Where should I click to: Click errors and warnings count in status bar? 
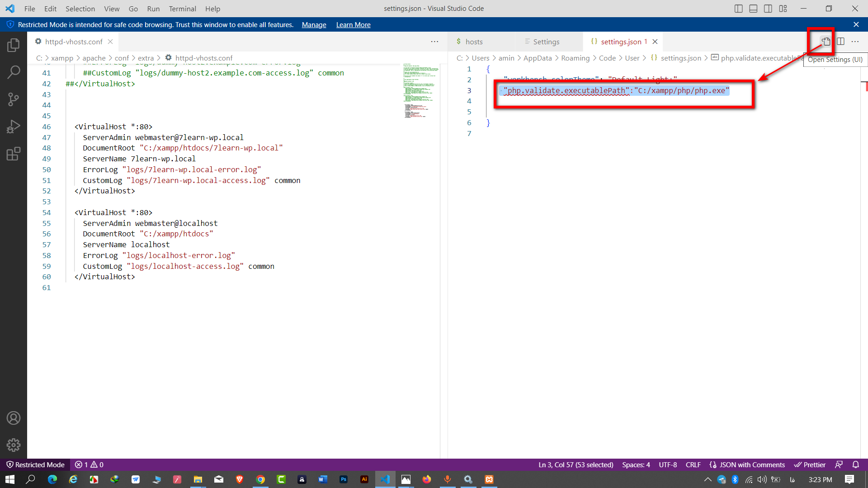click(89, 465)
